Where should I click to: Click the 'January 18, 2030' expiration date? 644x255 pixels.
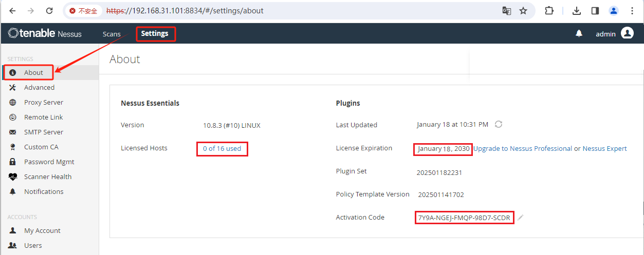pos(444,148)
